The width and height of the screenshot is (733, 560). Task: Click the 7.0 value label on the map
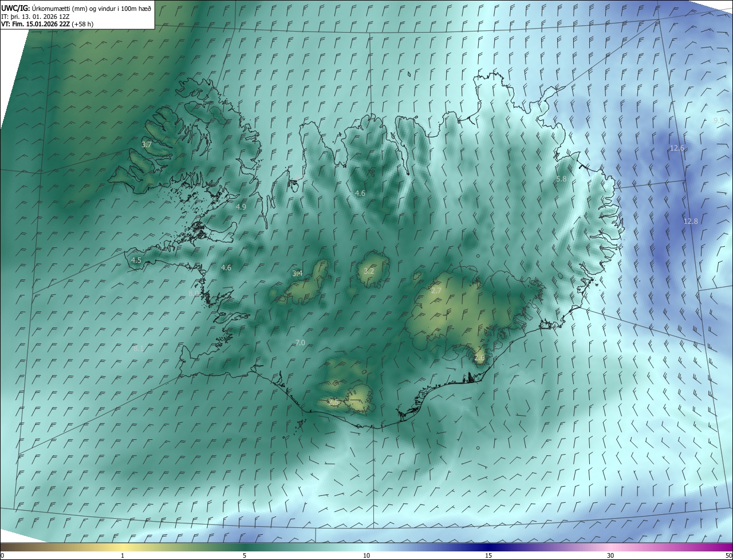pyautogui.click(x=300, y=342)
